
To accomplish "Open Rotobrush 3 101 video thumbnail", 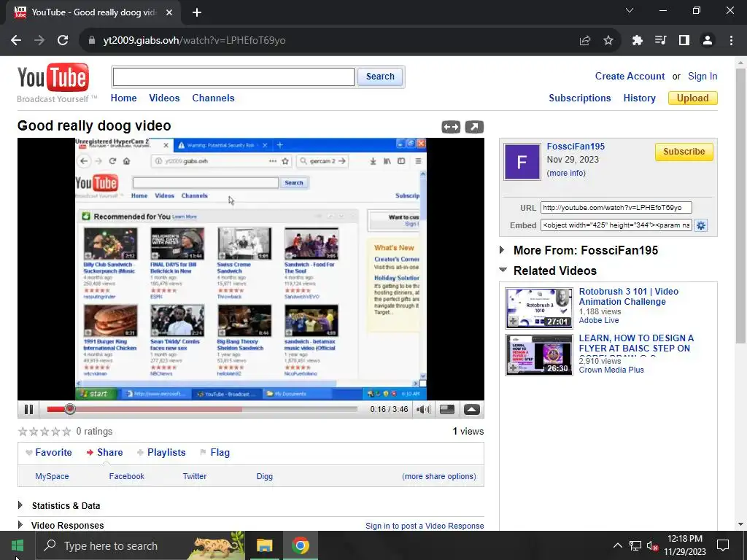I will point(539,308).
